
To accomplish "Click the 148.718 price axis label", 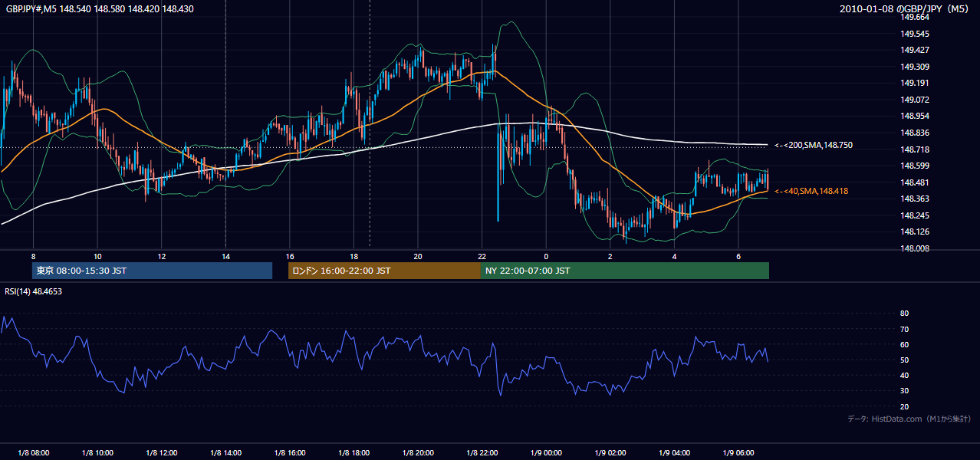I will [x=915, y=149].
